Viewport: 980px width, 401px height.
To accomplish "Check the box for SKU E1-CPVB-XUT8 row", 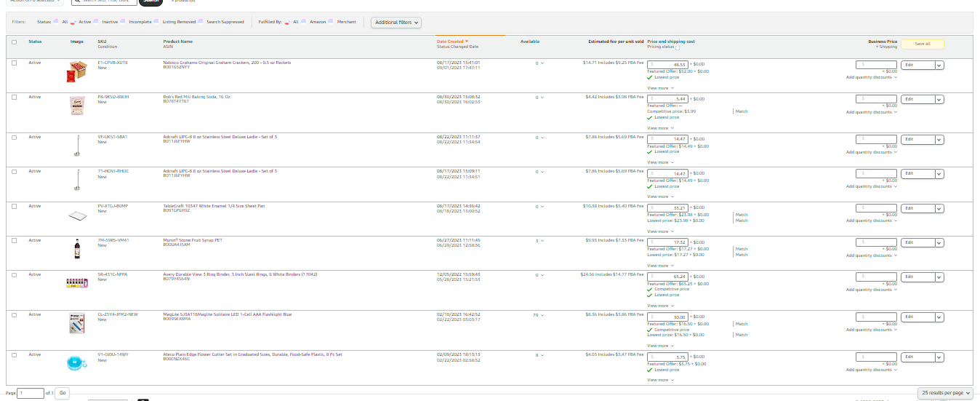I will tap(14, 63).
